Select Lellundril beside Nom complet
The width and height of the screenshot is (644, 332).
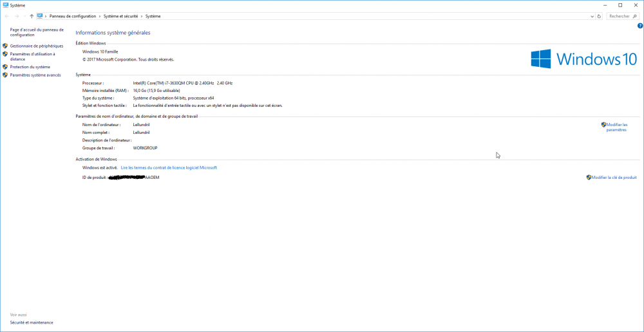click(x=141, y=132)
